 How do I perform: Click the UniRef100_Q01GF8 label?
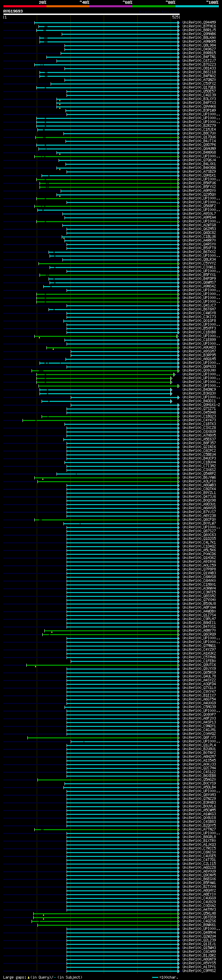pyautogui.click(x=199, y=321)
